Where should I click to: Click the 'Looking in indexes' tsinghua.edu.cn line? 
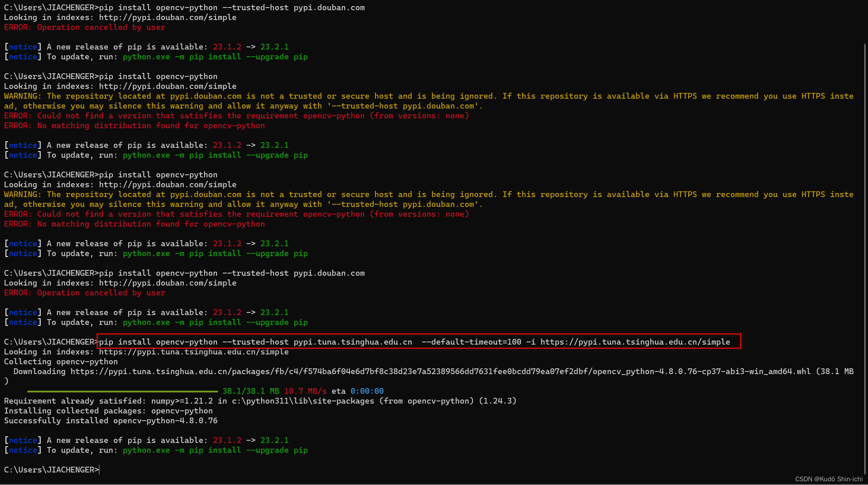click(x=146, y=352)
